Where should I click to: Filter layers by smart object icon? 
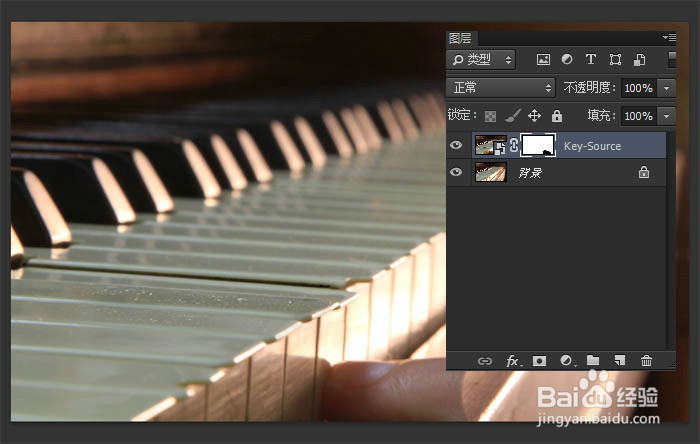[x=639, y=59]
